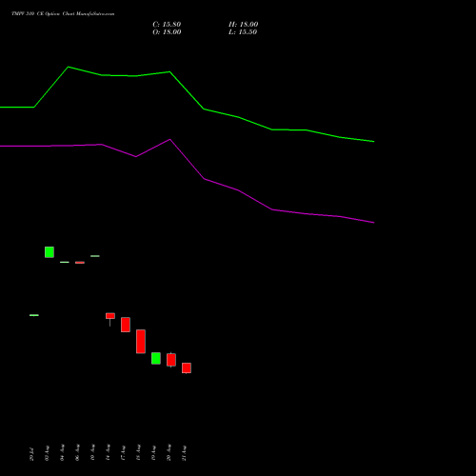The height and width of the screenshot is (476, 476).
Task: Click the chart title text at top left
Action: point(63,14)
